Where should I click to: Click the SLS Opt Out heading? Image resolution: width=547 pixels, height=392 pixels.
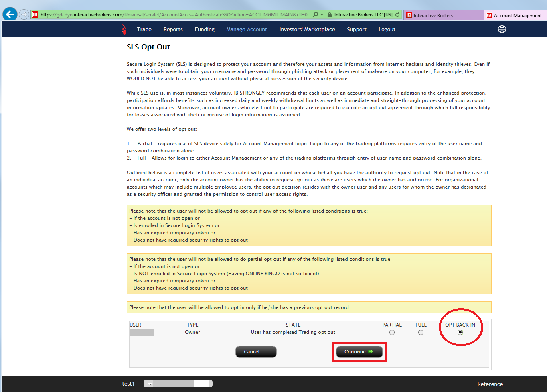(148, 47)
